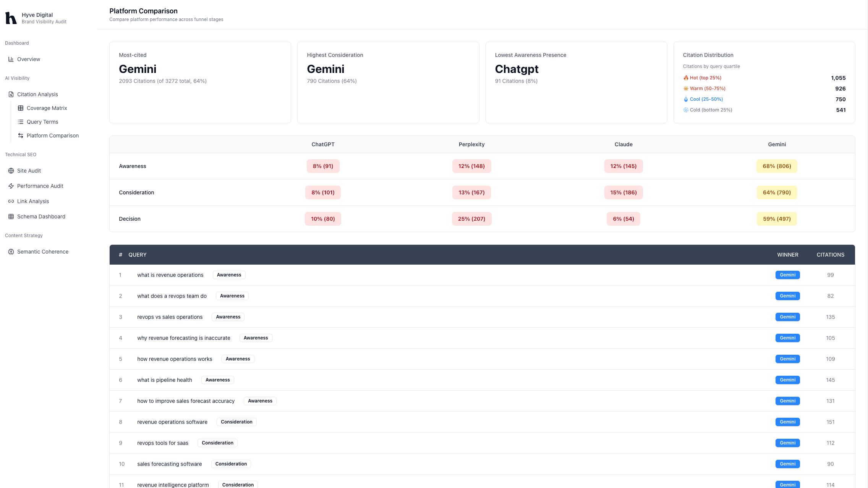This screenshot has height=488, width=868.
Task: Click ChatGPT 10% (80) decision cell
Action: point(323,219)
